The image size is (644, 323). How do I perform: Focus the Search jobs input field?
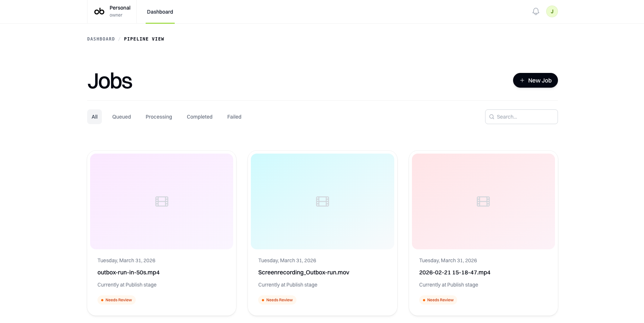click(x=525, y=117)
